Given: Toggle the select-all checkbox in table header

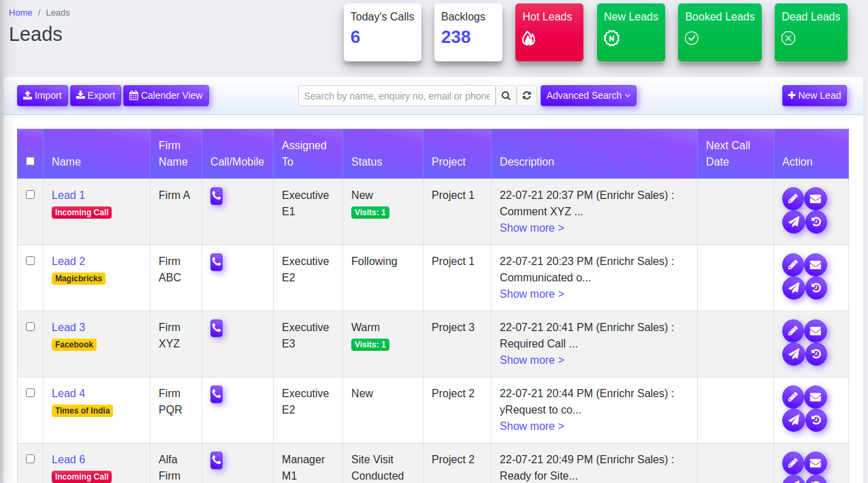Looking at the screenshot, I should (30, 161).
